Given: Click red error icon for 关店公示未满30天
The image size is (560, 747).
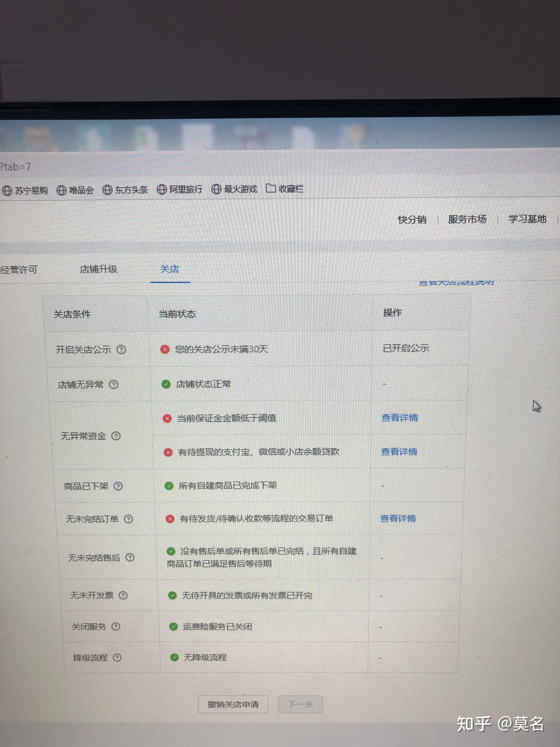Looking at the screenshot, I should coord(165,349).
